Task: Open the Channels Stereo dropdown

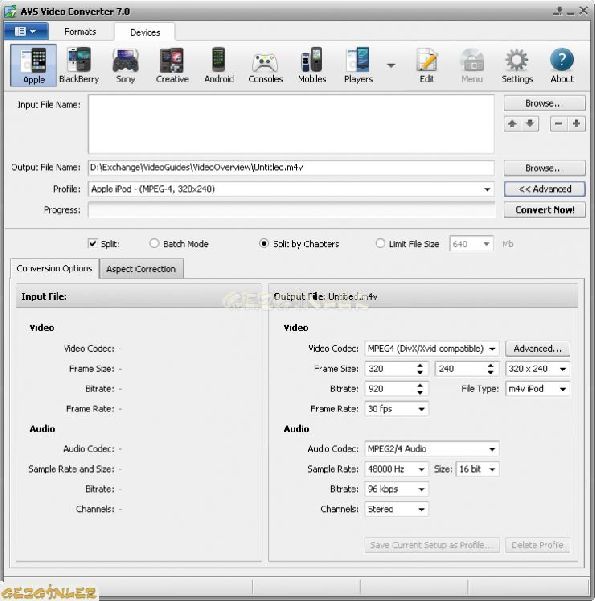Action: tap(421, 509)
